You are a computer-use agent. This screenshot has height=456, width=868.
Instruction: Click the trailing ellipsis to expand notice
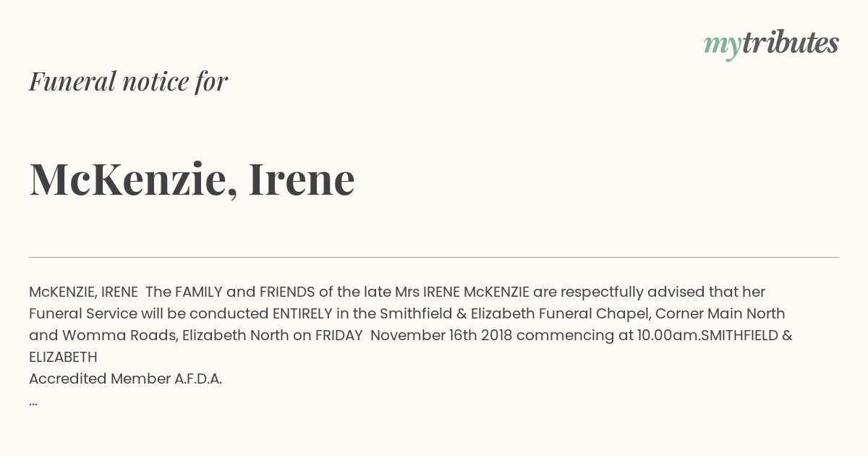click(x=33, y=401)
